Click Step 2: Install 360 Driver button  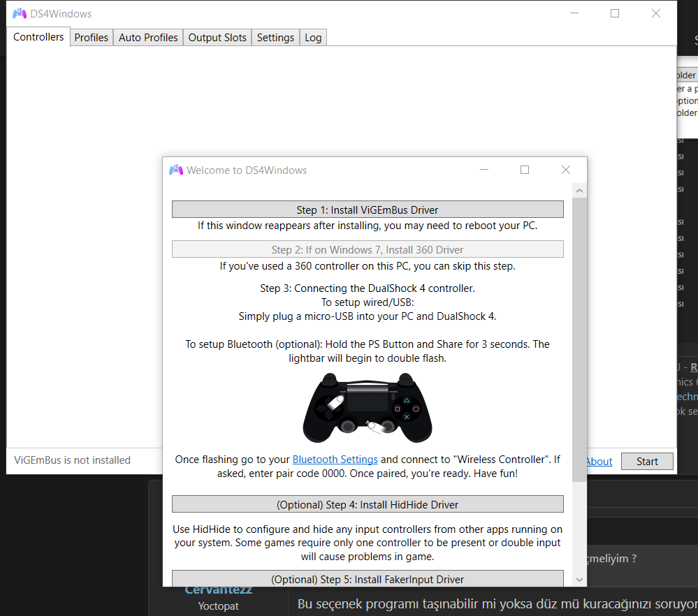tap(368, 249)
